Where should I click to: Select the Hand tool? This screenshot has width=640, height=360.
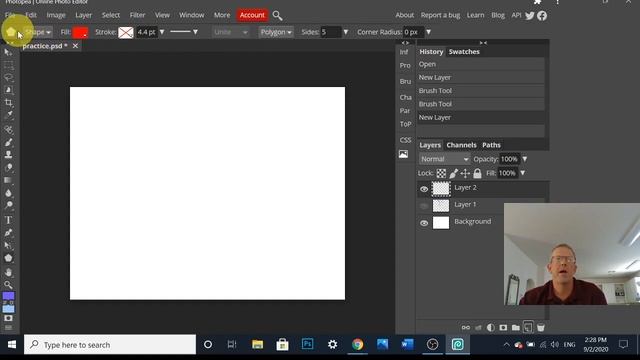pos(8,272)
